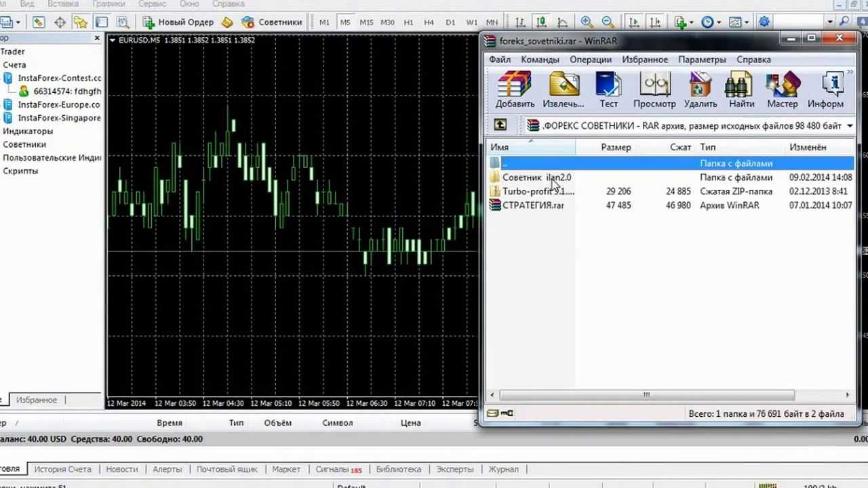This screenshot has height=488, width=868.
Task: Open the Новости tab in the terminal
Action: (x=121, y=469)
